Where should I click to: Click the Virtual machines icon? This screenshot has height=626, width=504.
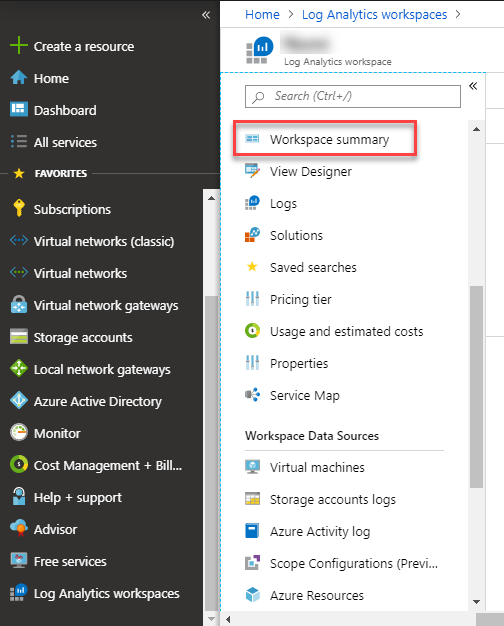252,467
